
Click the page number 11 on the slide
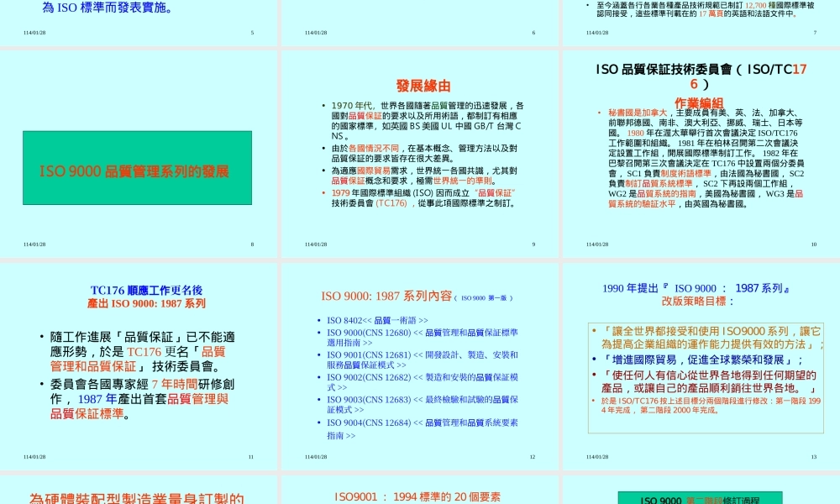pos(250,457)
